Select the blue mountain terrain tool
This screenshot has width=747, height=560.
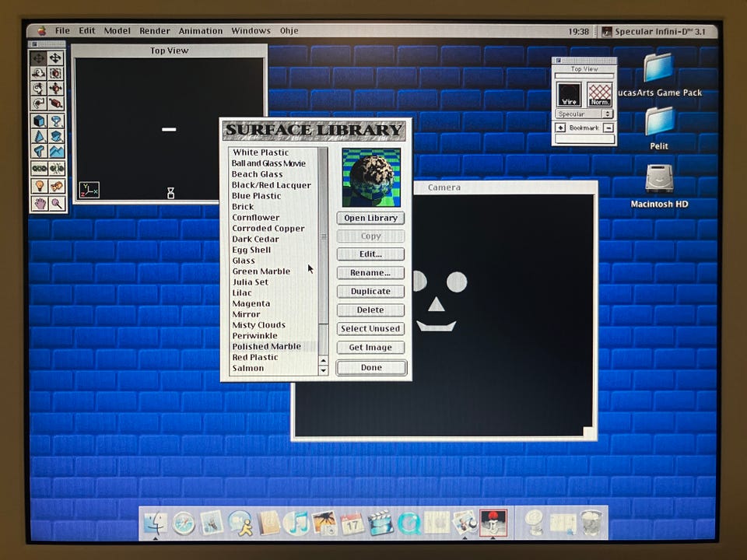[56, 152]
